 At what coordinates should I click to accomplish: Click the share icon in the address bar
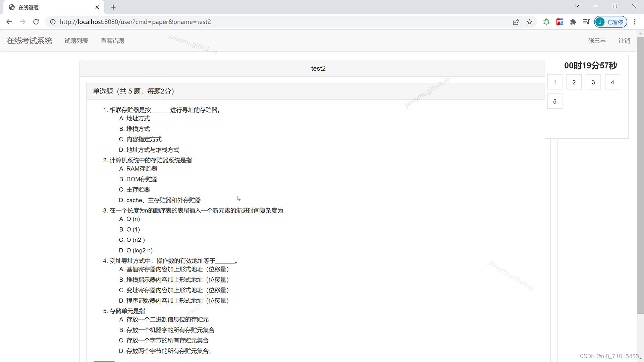(516, 22)
